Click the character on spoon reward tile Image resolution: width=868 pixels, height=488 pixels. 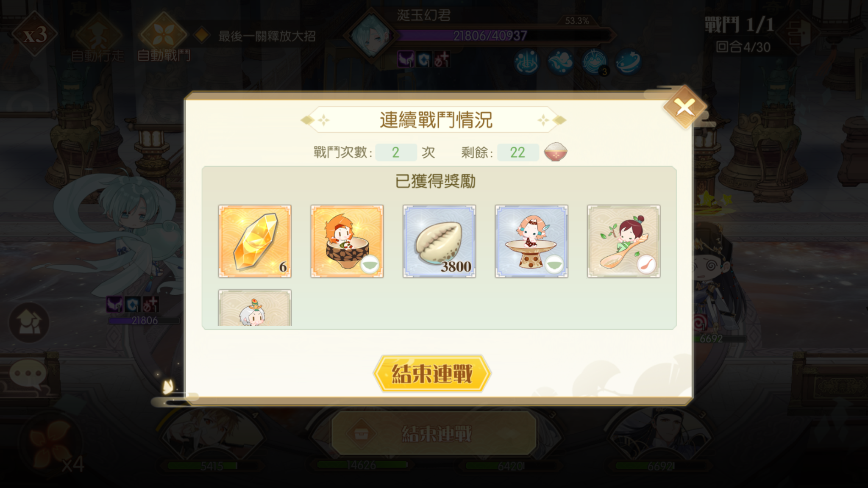point(624,241)
